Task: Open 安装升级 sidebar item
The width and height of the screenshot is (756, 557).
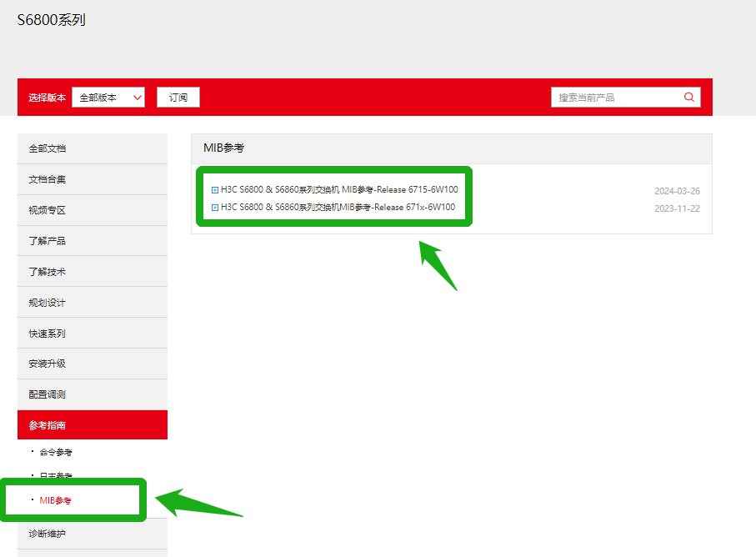Action: [x=93, y=364]
